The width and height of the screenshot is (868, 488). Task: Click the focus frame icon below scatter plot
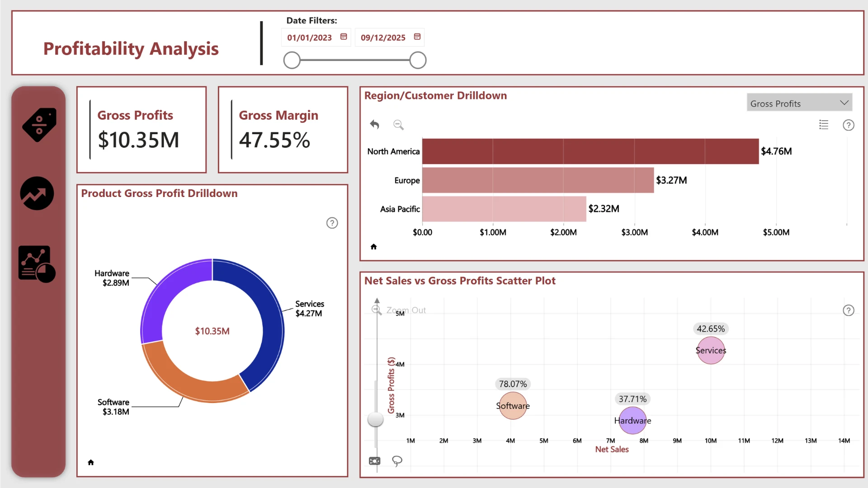(x=375, y=461)
